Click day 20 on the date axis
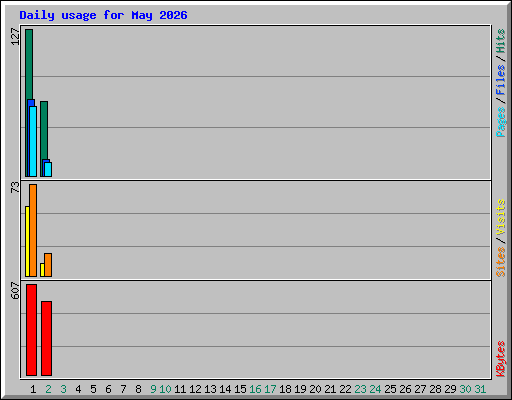512x400 pixels. [x=315, y=389]
